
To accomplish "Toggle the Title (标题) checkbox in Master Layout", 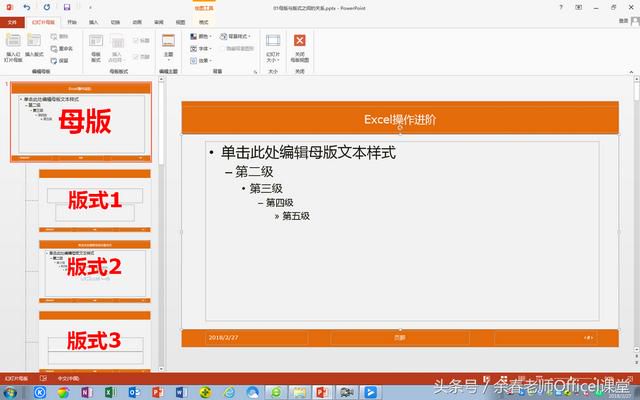I will [141, 40].
